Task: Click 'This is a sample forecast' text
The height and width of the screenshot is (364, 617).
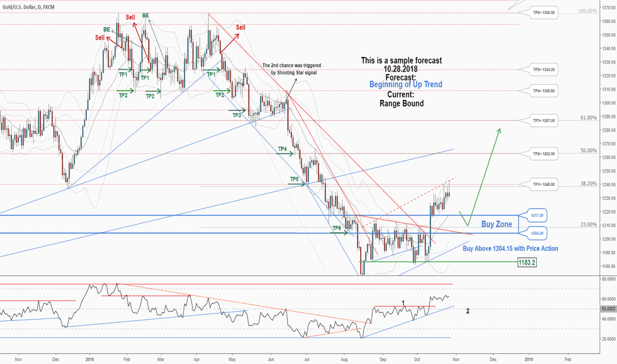Action: click(401, 61)
